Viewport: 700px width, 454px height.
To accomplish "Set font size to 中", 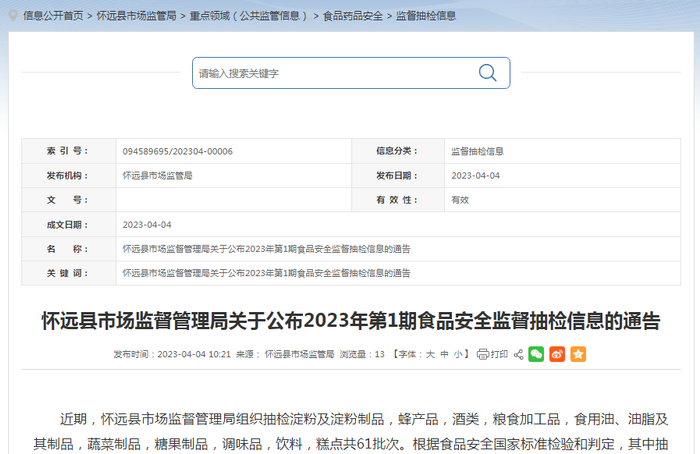I will (444, 354).
